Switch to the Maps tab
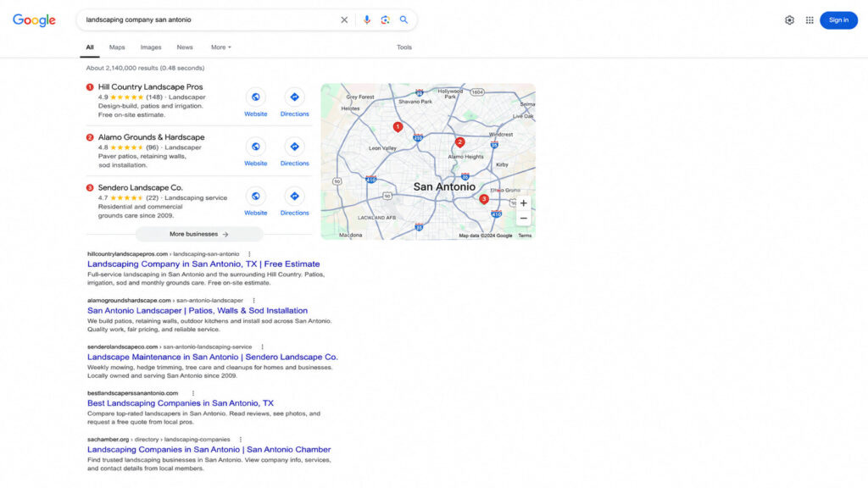Screen dimensions: 868x488 117,47
